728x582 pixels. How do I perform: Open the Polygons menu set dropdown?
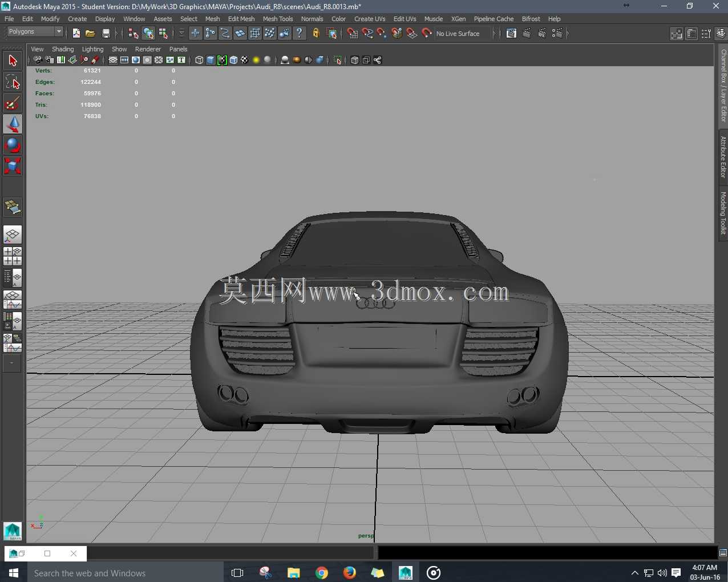click(34, 32)
